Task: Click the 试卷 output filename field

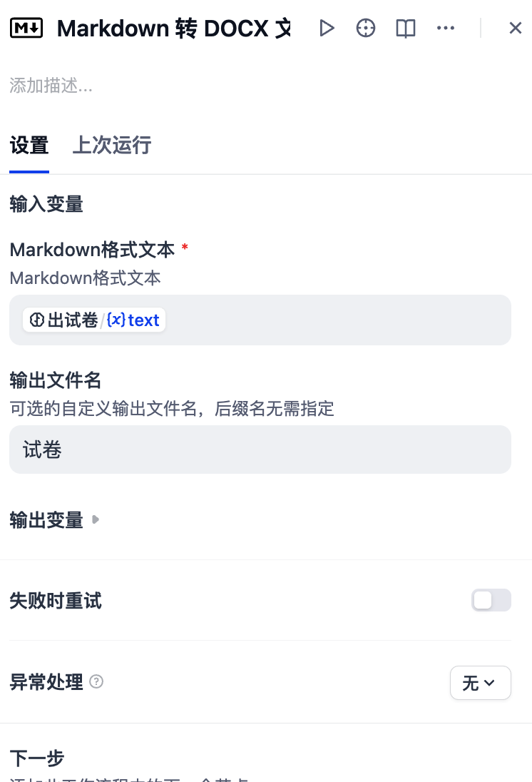Action: click(260, 450)
